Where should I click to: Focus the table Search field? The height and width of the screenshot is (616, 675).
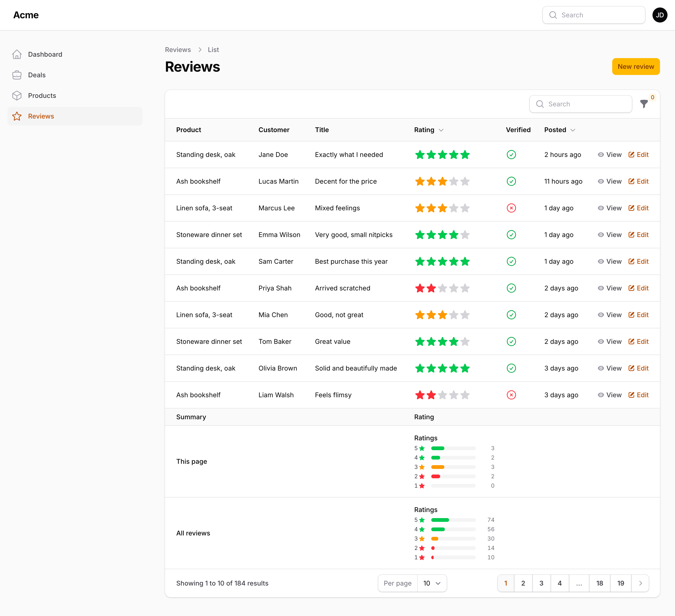tap(580, 104)
